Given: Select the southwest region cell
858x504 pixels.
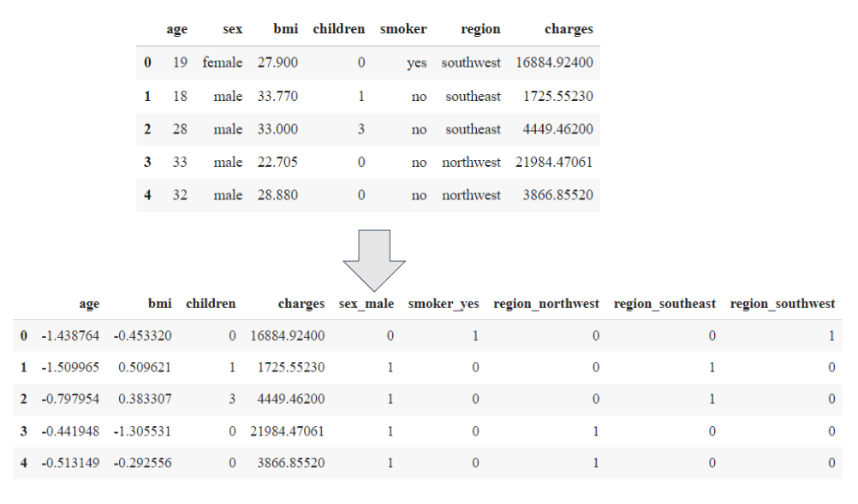Looking at the screenshot, I should (x=471, y=62).
